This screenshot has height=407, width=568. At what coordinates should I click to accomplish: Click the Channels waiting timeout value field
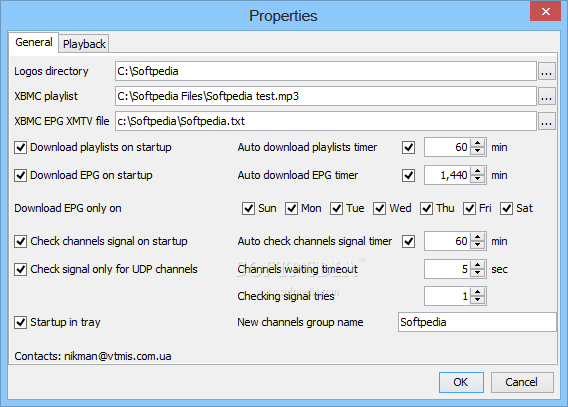tap(448, 269)
